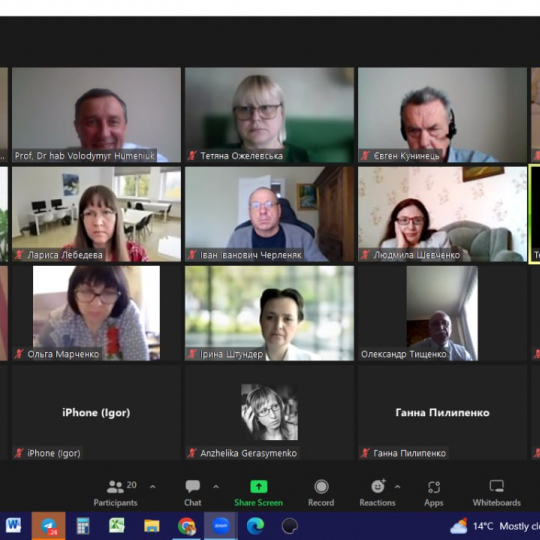
Task: Open Whiteboards in the toolbar
Action: [497, 493]
